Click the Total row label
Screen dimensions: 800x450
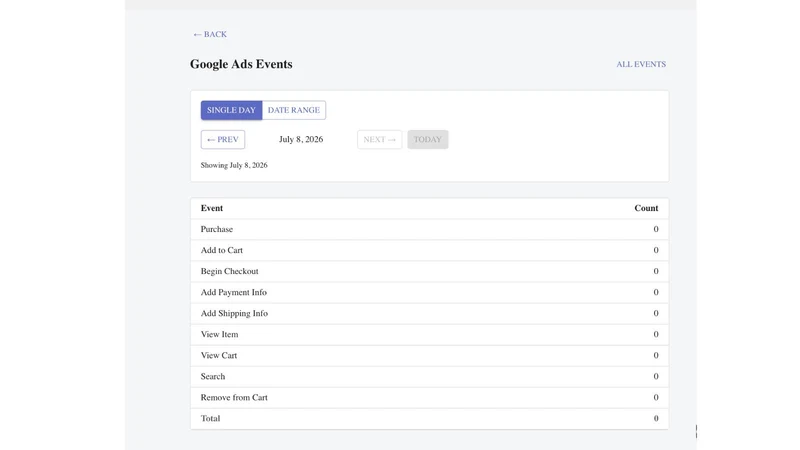click(x=210, y=418)
